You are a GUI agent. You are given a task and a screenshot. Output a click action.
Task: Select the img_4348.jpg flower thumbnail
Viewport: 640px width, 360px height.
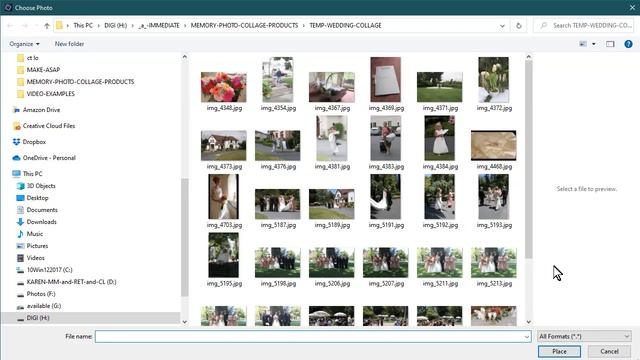click(224, 87)
